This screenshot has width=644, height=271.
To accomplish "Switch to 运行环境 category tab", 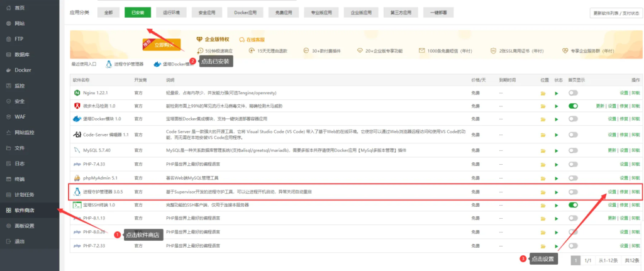I will pyautogui.click(x=171, y=13).
